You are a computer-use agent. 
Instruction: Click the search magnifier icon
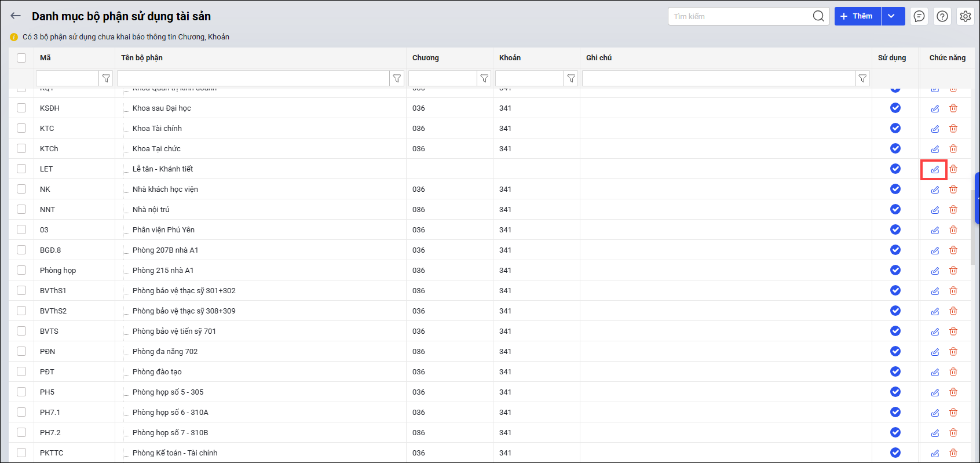818,16
